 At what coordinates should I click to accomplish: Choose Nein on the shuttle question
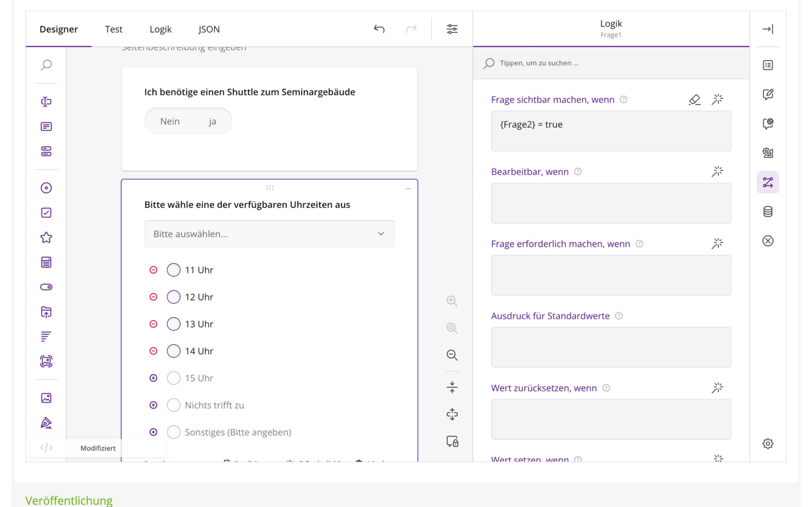(x=170, y=121)
